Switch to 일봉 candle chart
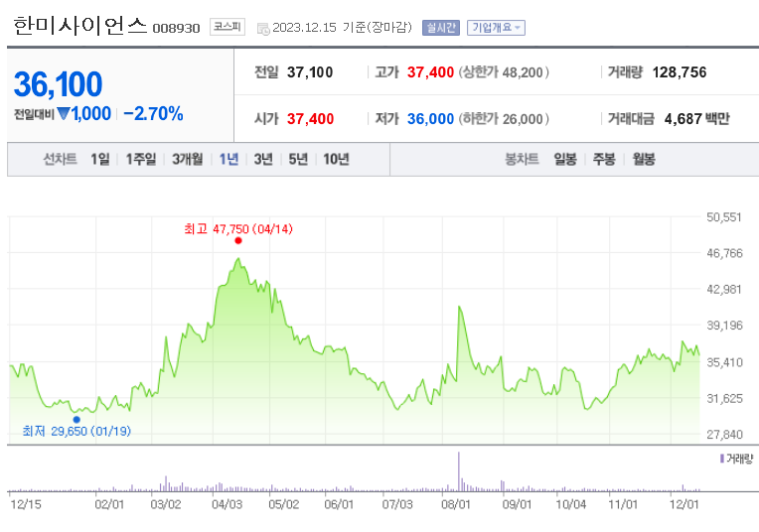The image size is (759, 532). [x=565, y=159]
